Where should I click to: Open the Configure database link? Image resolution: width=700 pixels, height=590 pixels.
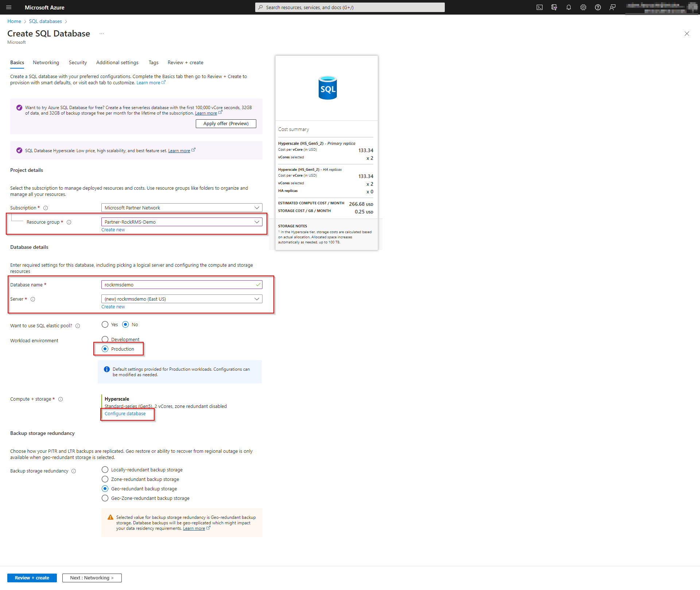click(x=124, y=413)
